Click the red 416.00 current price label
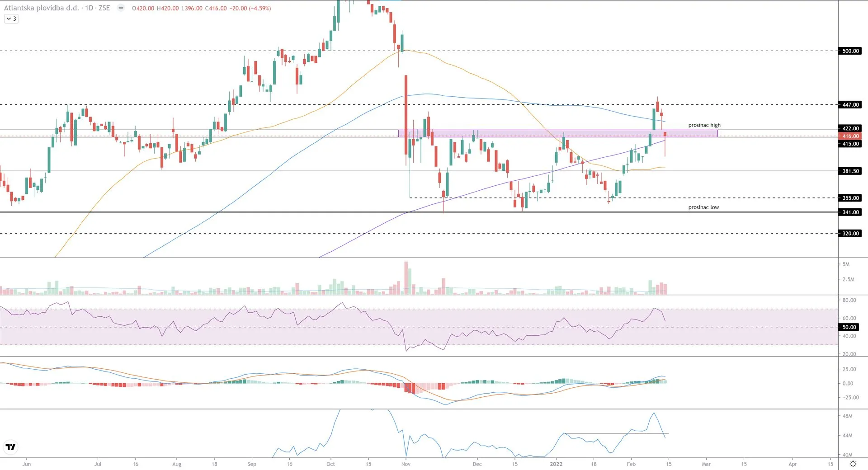Image resolution: width=868 pixels, height=470 pixels. point(850,136)
